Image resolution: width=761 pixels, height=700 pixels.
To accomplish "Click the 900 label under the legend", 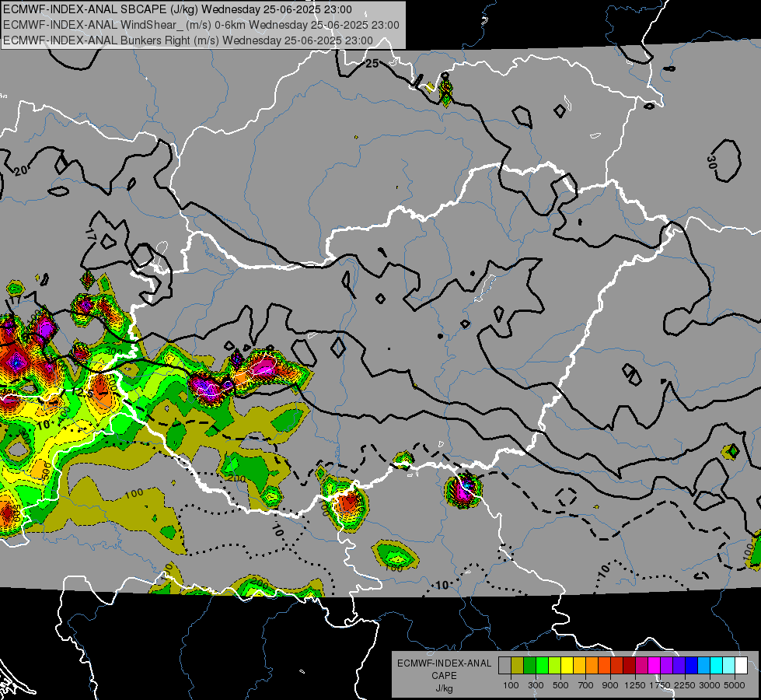I will 610,685.
